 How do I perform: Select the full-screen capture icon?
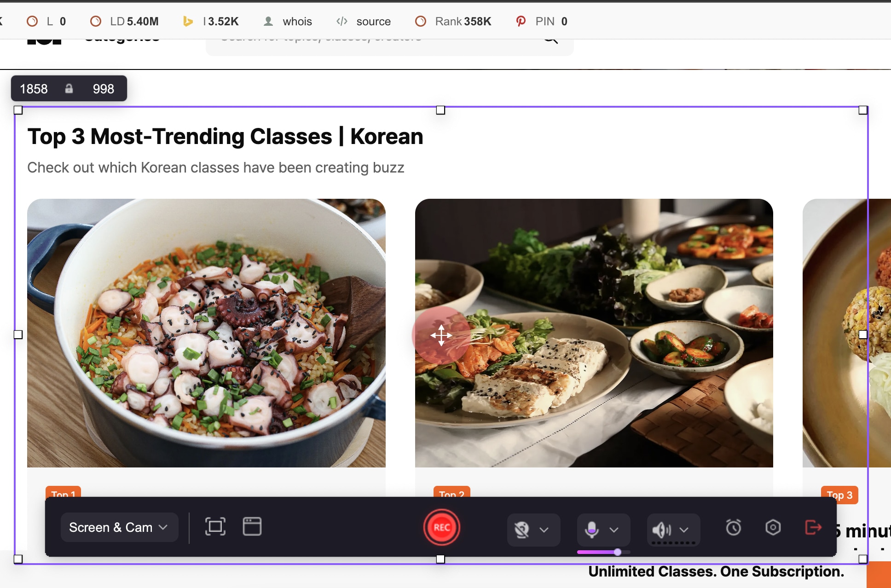(x=215, y=527)
